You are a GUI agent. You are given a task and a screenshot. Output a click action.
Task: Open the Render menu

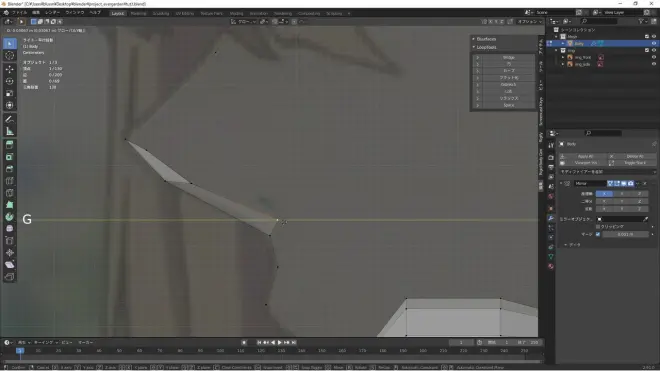coord(53,13)
